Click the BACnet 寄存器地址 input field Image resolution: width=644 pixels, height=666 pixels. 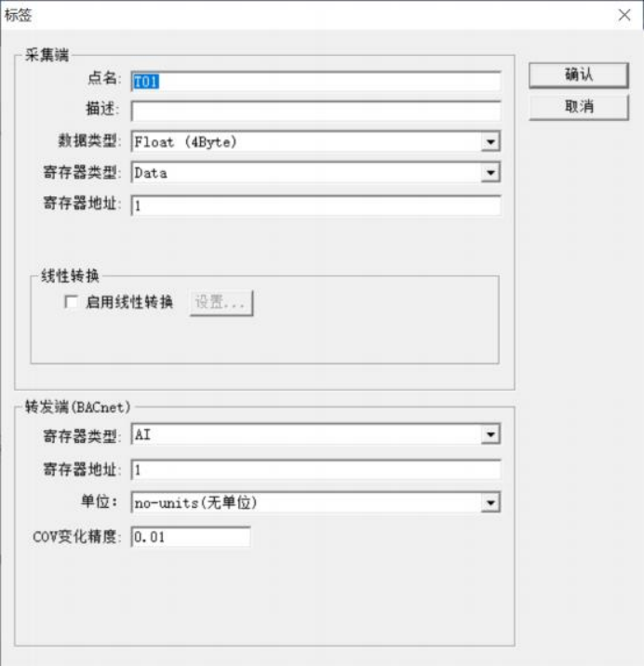pyautogui.click(x=315, y=470)
